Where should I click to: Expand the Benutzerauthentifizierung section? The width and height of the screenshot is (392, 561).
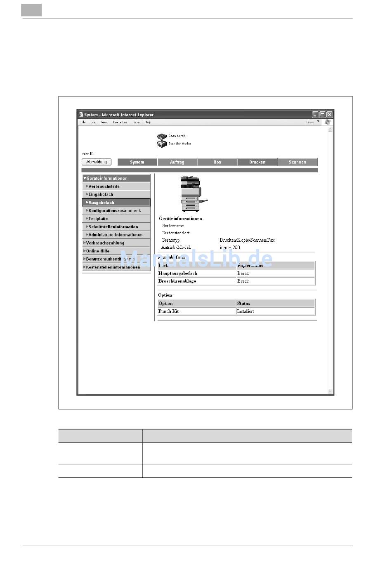click(x=116, y=259)
